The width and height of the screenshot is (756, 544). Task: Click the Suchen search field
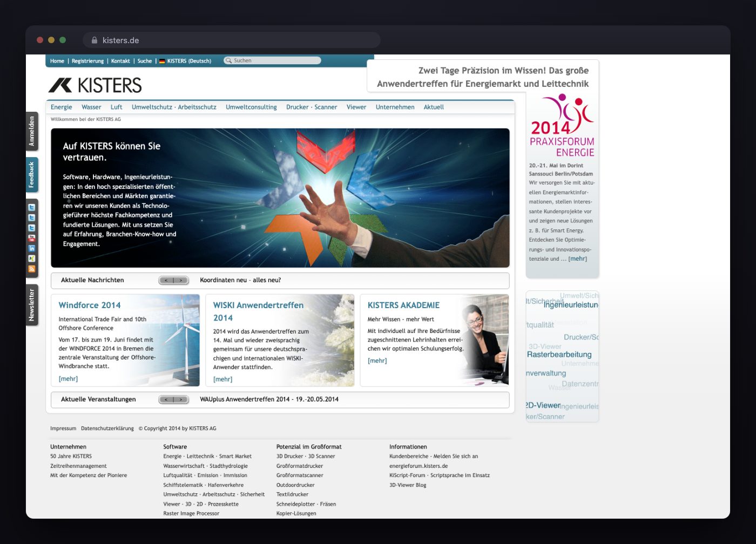coord(272,60)
